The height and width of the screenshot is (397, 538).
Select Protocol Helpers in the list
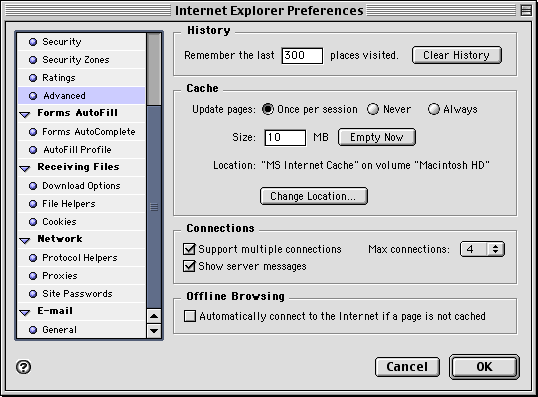pyautogui.click(x=82, y=258)
